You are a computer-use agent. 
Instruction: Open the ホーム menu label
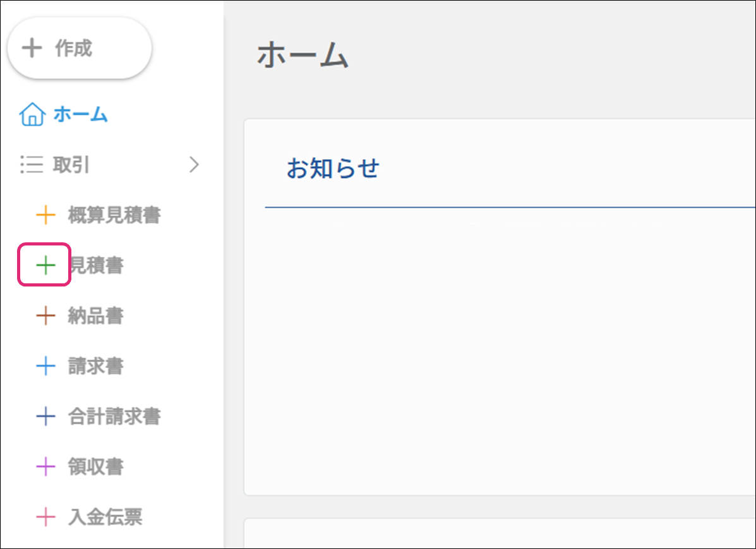[x=80, y=115]
